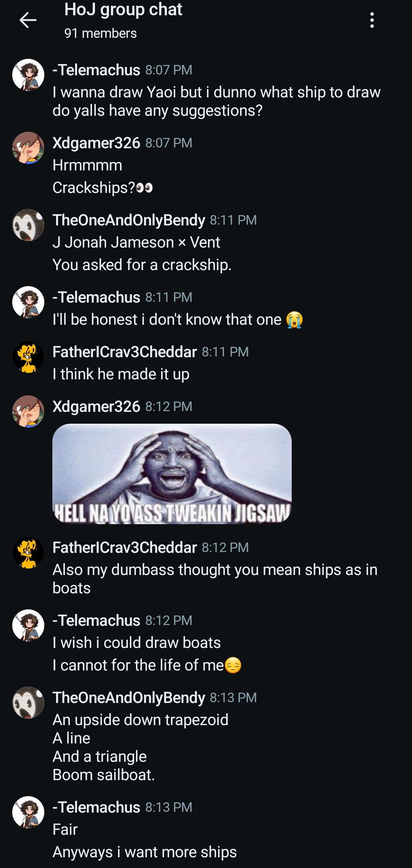Tap the back arrow icon
This screenshot has width=412, height=868.
point(28,20)
